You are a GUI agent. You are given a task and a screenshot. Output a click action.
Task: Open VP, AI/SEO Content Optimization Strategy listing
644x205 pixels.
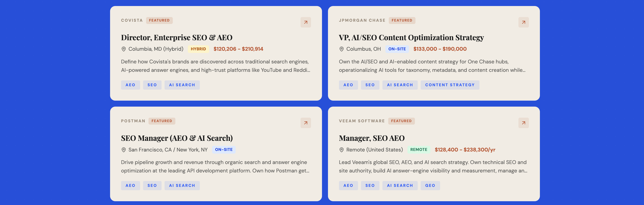(x=411, y=37)
